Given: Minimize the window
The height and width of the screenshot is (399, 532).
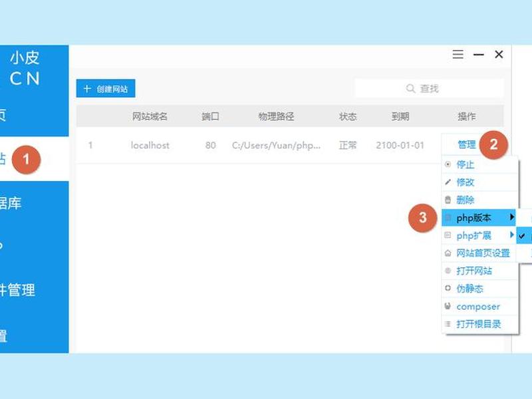Looking at the screenshot, I should [x=478, y=55].
